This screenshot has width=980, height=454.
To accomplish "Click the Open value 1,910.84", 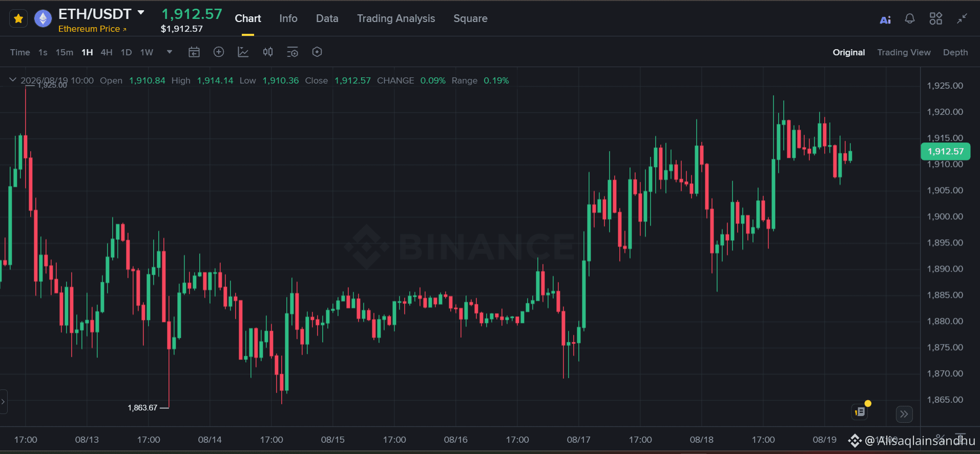I will pos(147,80).
